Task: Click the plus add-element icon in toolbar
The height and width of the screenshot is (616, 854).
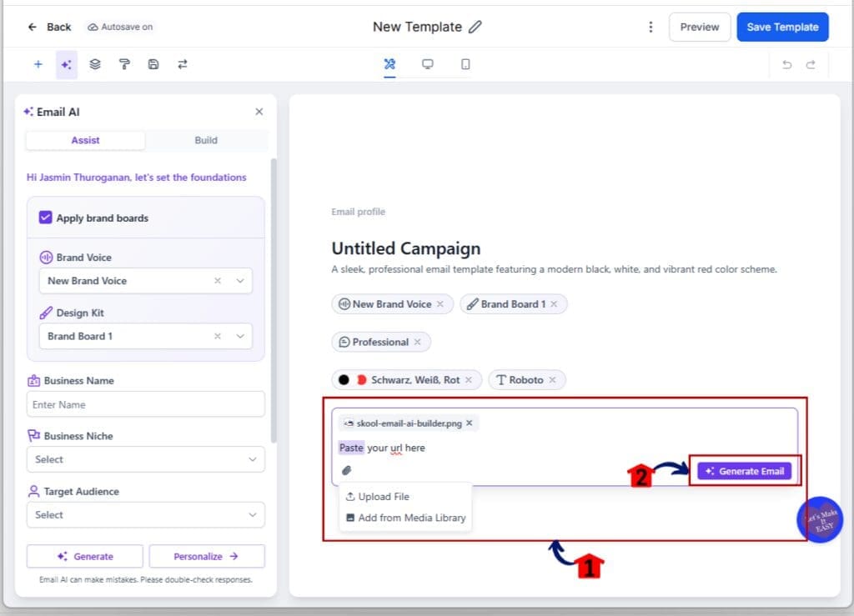Action: pyautogui.click(x=38, y=64)
